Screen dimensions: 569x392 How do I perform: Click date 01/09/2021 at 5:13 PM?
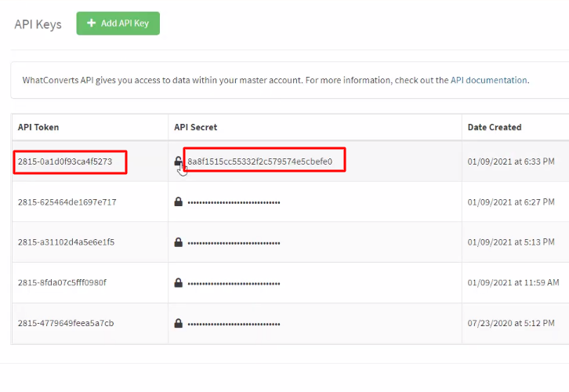511,242
